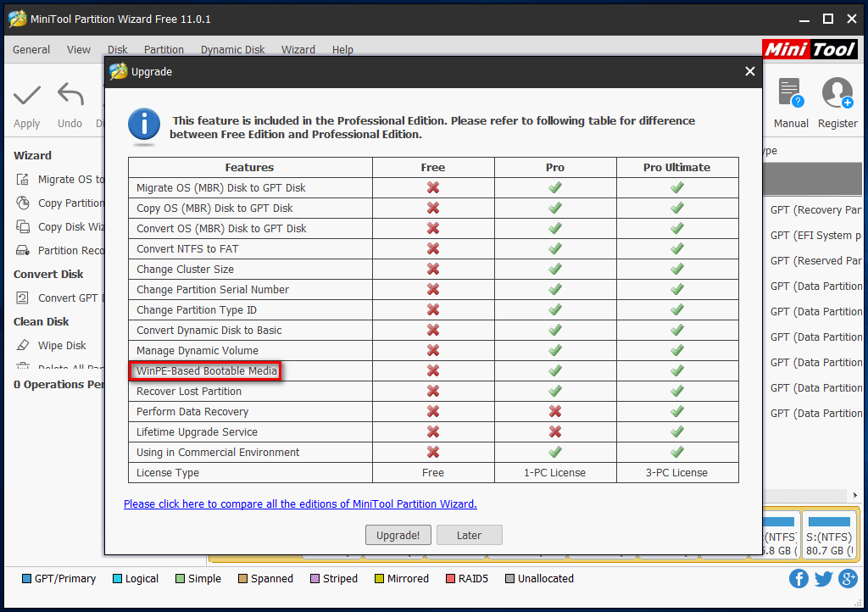Click the Apply checkmark icon
The image size is (868, 612).
coord(27,95)
